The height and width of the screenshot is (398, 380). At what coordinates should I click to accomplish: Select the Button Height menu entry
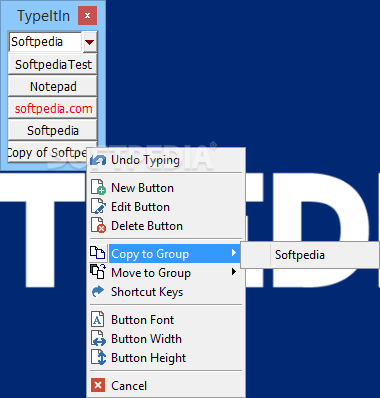(x=166, y=358)
